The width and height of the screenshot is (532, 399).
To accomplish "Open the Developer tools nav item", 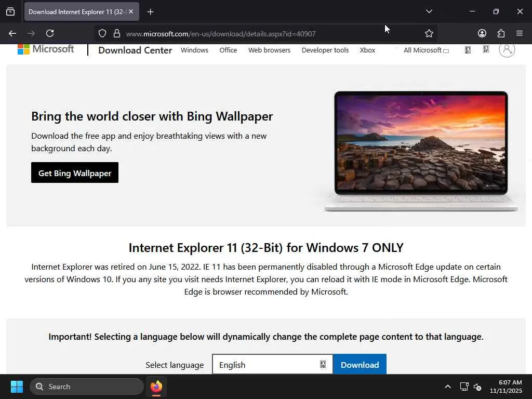I will click(x=325, y=50).
